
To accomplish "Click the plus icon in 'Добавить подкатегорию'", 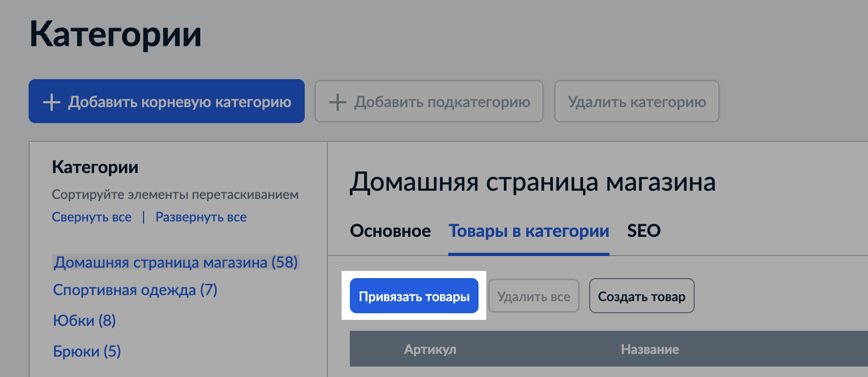I will [337, 102].
